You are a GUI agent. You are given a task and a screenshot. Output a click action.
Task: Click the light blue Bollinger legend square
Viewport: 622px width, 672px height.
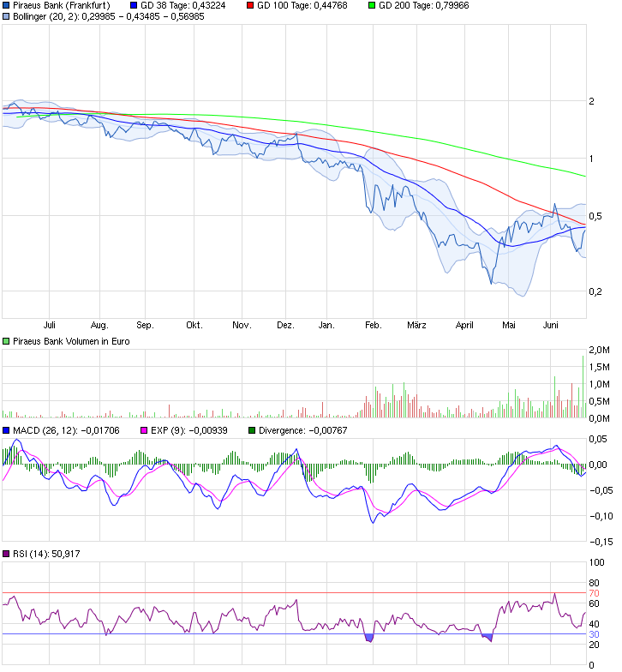[6, 16]
